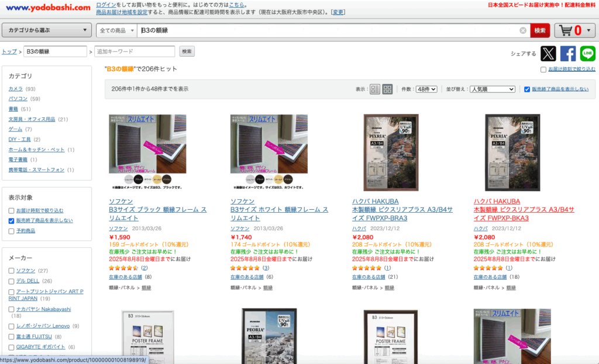Select the カメラ category
Viewport: 599px width, 364px height.
point(15,89)
